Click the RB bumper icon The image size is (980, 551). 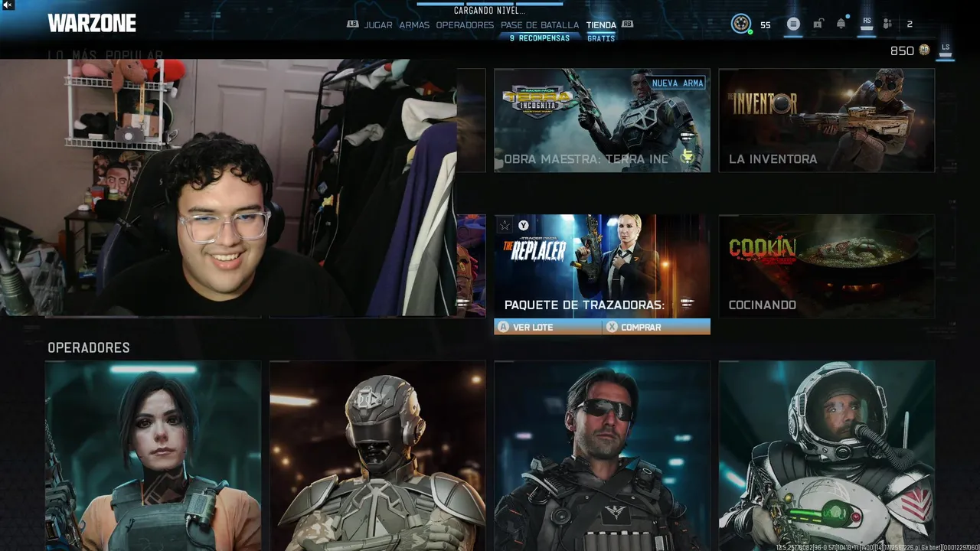(627, 24)
